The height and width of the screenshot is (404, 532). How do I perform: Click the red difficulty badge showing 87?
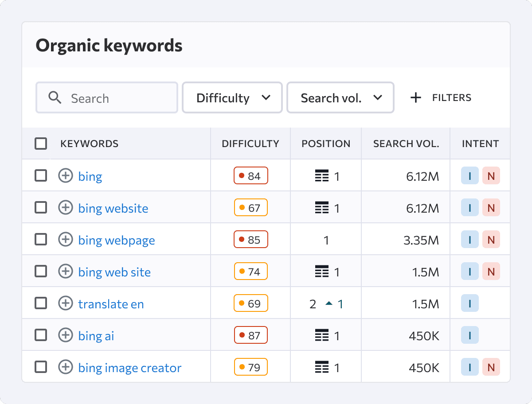coord(251,335)
